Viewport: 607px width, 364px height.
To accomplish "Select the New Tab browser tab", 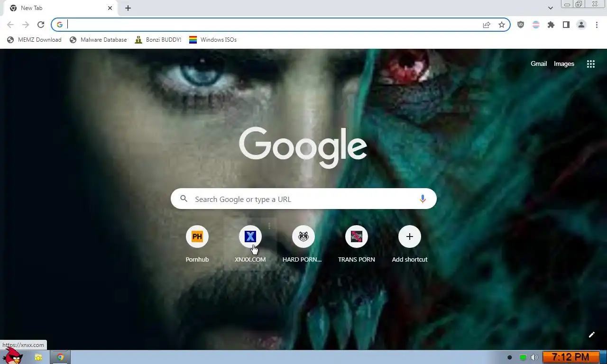I will [61, 8].
